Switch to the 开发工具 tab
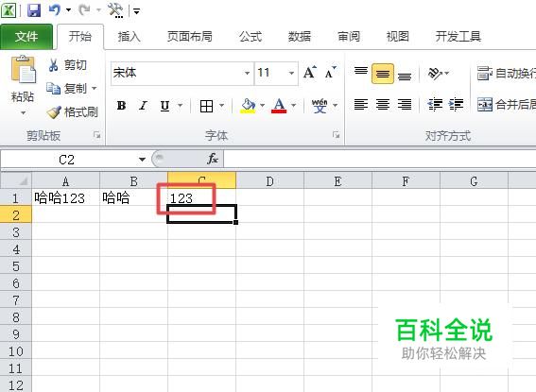Viewport: 536px width, 392px height. point(458,36)
